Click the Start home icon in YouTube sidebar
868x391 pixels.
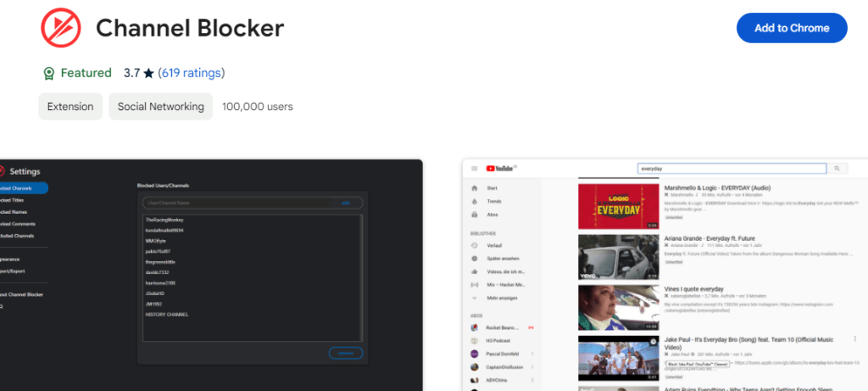474,188
